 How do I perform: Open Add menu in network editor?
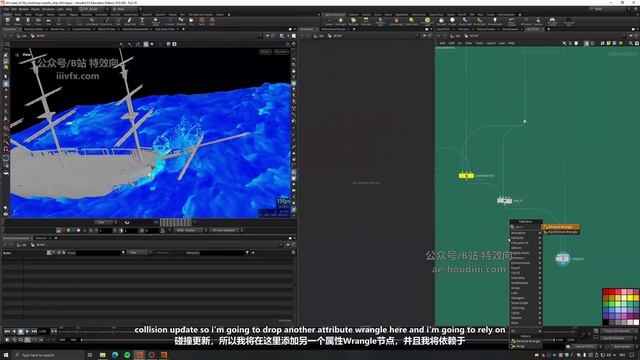point(442,43)
